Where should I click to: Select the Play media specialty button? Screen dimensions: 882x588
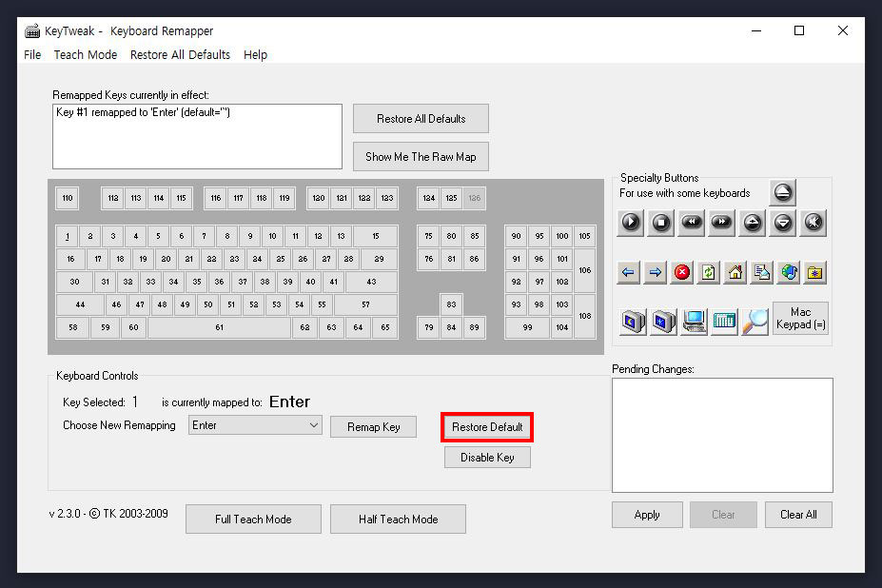(x=631, y=223)
